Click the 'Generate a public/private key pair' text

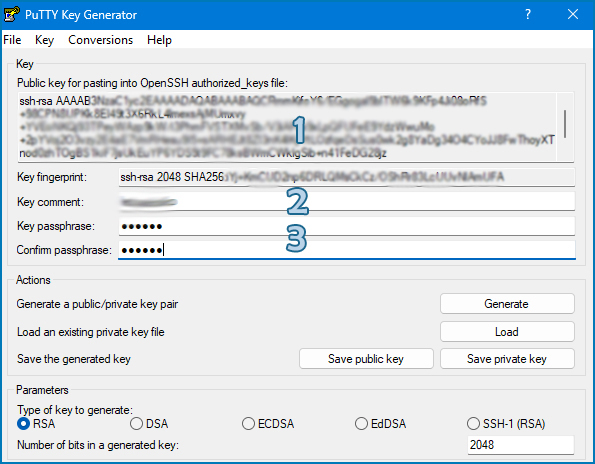(x=97, y=304)
